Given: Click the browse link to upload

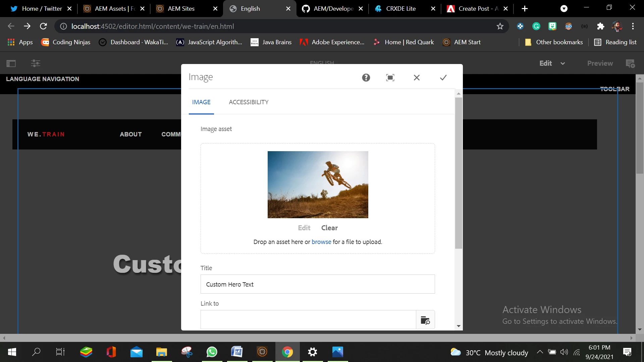Looking at the screenshot, I should pyautogui.click(x=321, y=242).
